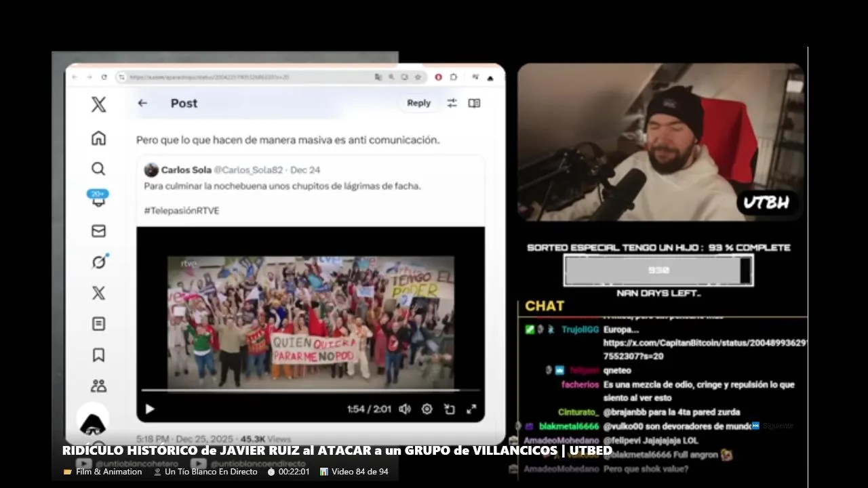Viewport: 868px width, 488px height.
Task: Click Cinturato_ username in chat
Action: tap(578, 412)
